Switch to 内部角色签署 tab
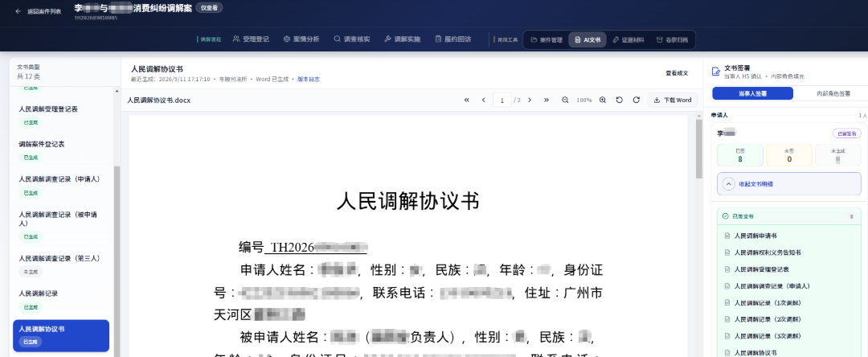Viewport: 868px width, 357px height. (x=833, y=93)
